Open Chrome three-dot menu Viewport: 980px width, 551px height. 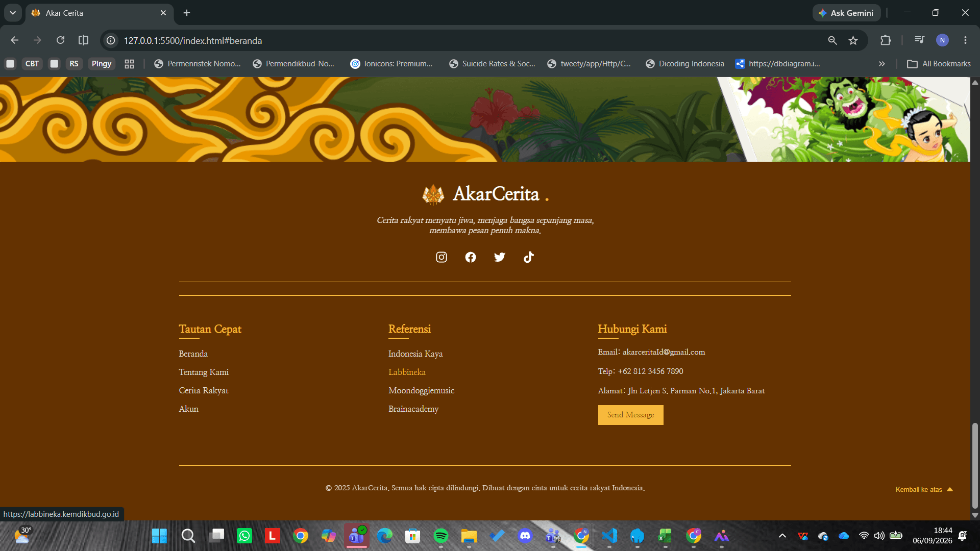click(965, 40)
